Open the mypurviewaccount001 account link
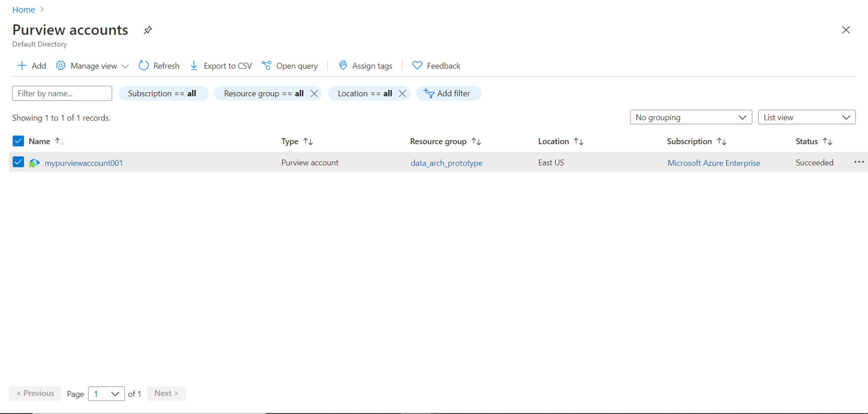Viewport: 868px width, 414px height. tap(84, 163)
